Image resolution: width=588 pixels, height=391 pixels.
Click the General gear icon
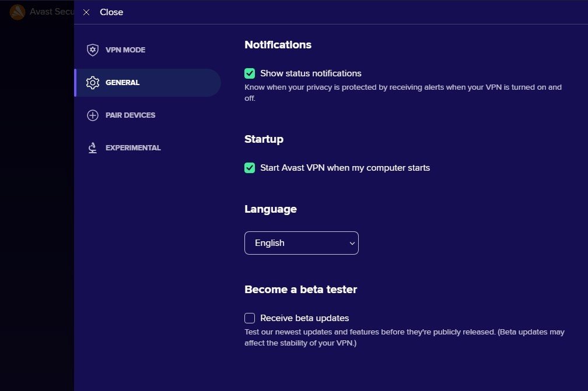pyautogui.click(x=93, y=82)
